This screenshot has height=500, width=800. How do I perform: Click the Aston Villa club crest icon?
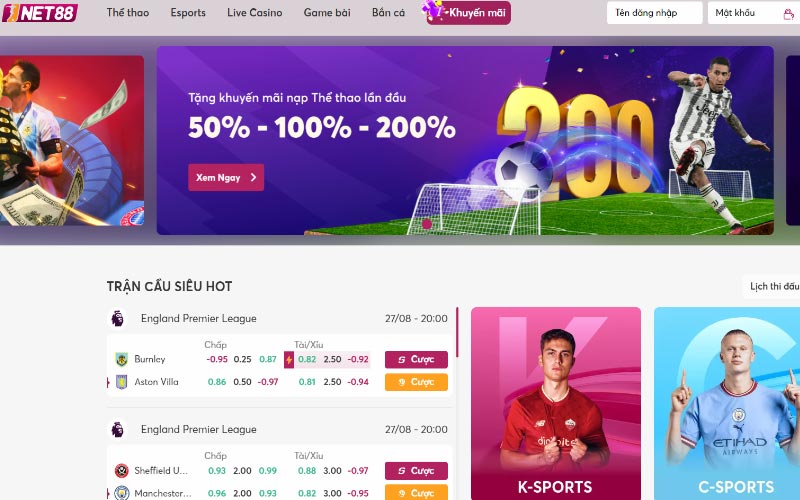[121, 382]
